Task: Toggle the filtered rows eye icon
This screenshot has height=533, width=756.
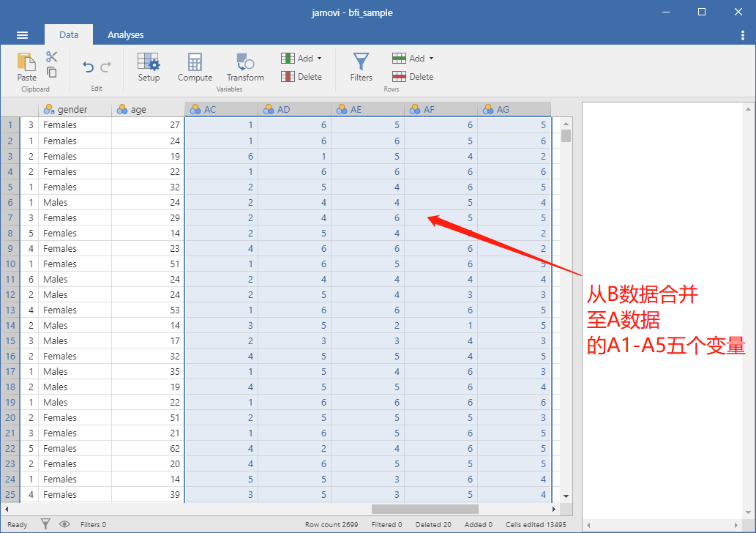Action: [x=64, y=523]
